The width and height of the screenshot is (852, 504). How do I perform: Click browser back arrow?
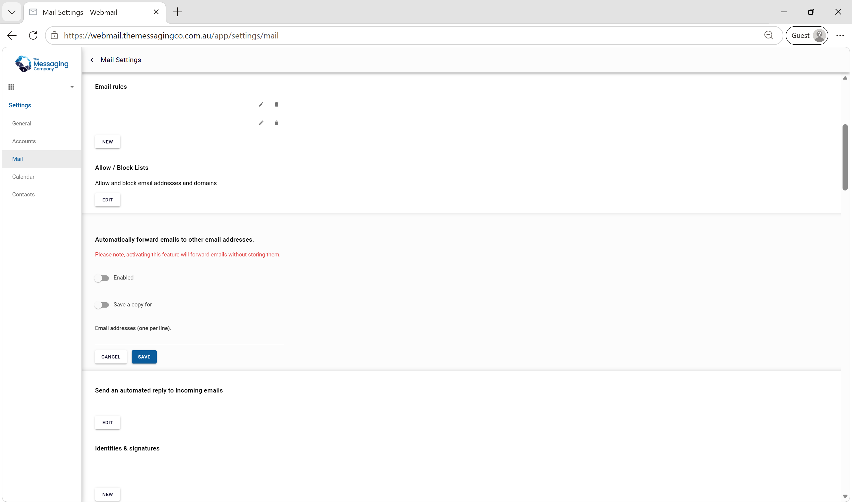pos(12,36)
